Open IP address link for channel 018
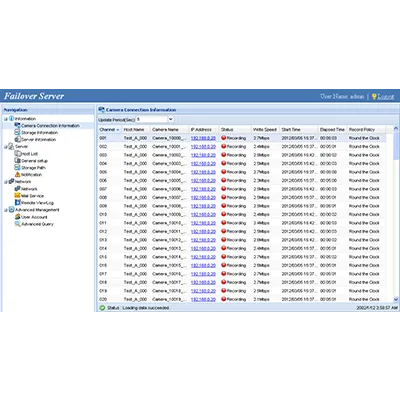 (203, 282)
